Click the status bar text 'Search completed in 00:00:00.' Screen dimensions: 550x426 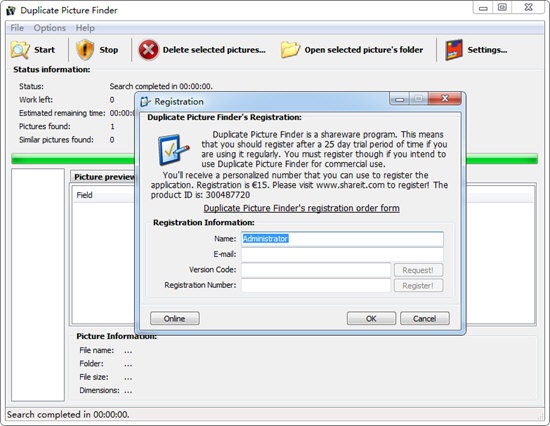[68, 414]
